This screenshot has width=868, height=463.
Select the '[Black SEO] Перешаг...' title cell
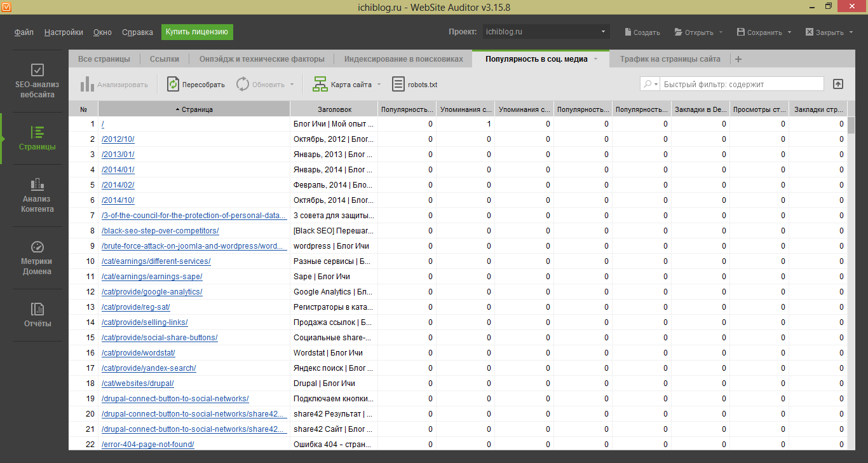(x=334, y=231)
